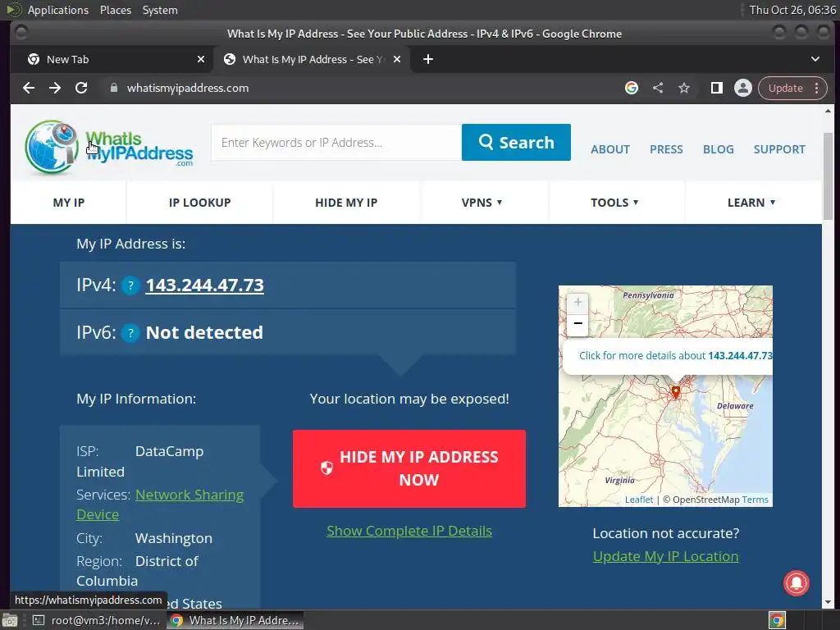Click the WhatIsMyIPAddress logo
The width and height of the screenshot is (840, 630).
[109, 147]
